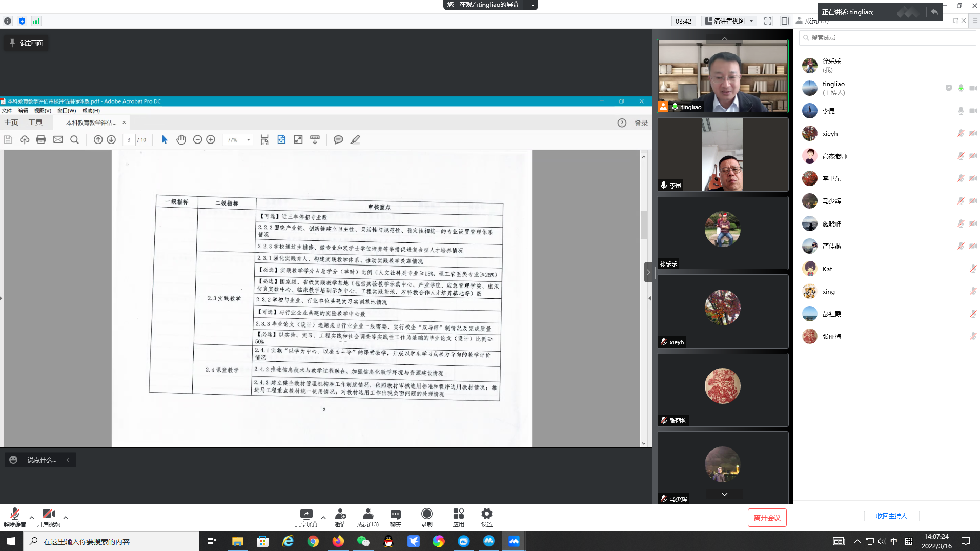Toggle 锁定画面 pin for shared screen

26,43
